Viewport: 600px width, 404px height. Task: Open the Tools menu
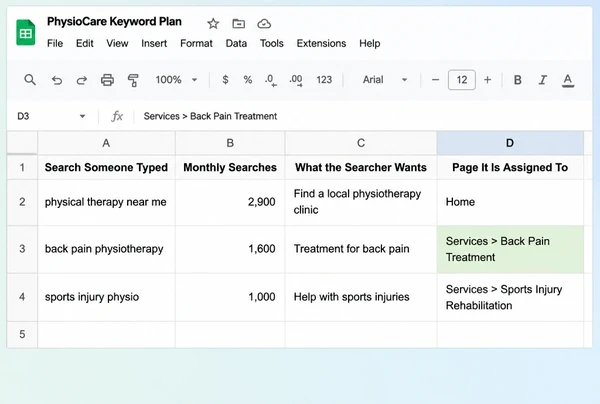point(272,43)
